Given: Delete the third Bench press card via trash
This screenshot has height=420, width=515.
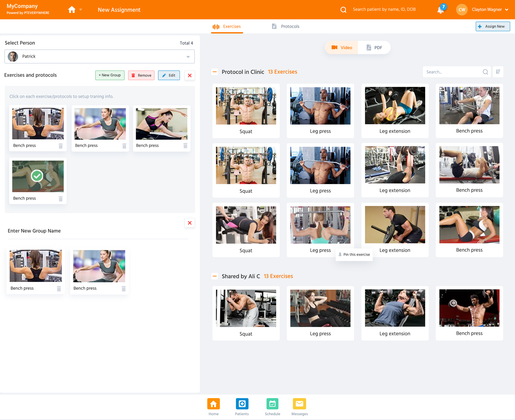Looking at the screenshot, I should tap(185, 146).
